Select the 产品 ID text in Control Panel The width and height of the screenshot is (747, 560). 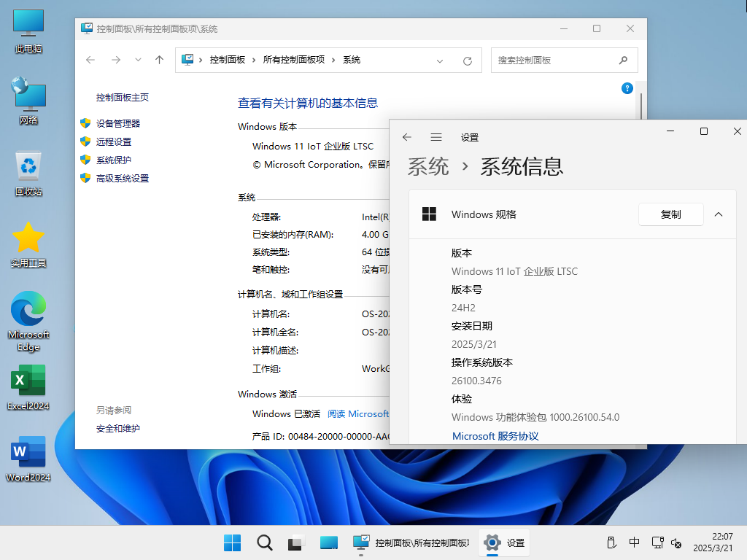(321, 436)
